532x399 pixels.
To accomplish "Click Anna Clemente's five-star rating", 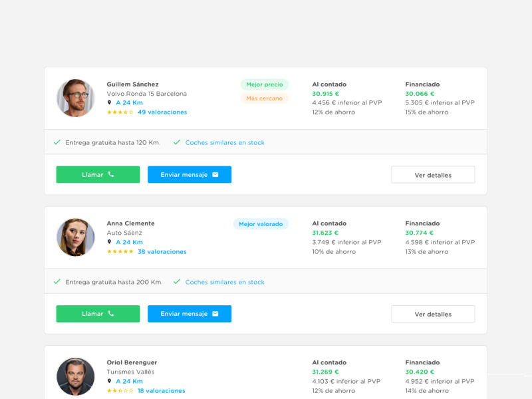I will pos(120,252).
